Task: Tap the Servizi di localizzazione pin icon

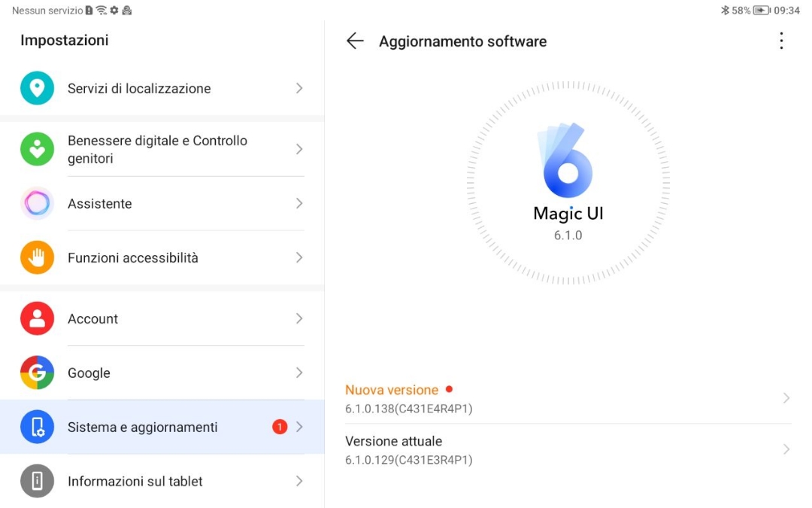Action: (37, 88)
